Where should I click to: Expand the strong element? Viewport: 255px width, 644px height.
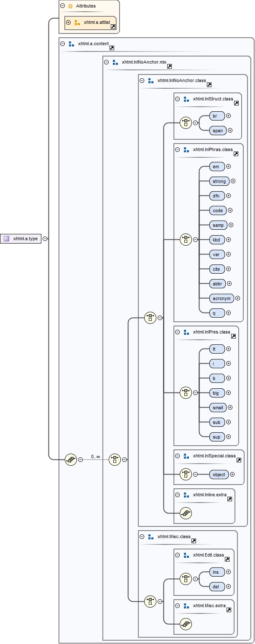[x=233, y=181]
